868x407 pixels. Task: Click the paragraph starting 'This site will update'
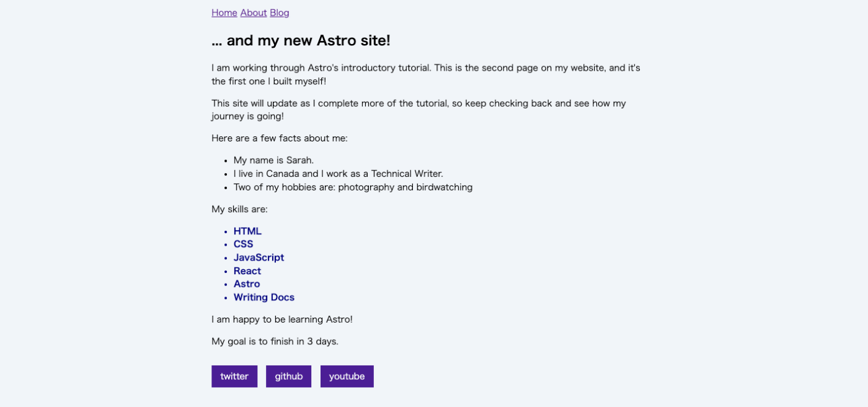coord(419,110)
